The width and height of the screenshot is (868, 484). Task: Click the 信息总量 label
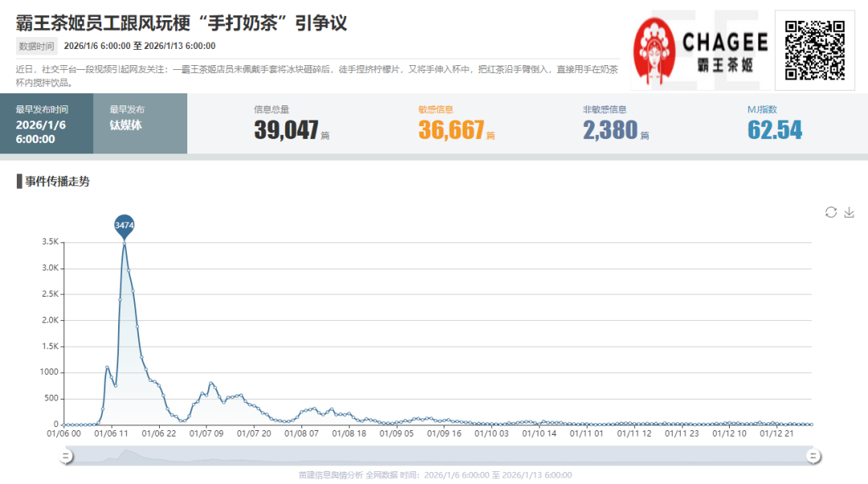pos(272,109)
